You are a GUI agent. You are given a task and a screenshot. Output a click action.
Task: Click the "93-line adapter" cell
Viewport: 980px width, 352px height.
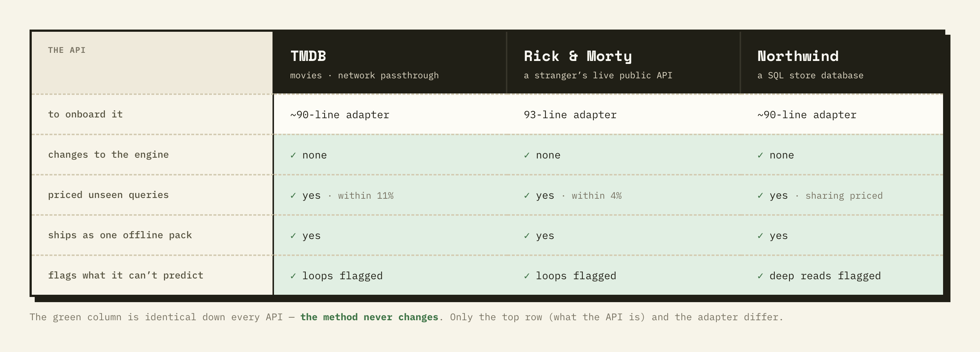(570, 115)
